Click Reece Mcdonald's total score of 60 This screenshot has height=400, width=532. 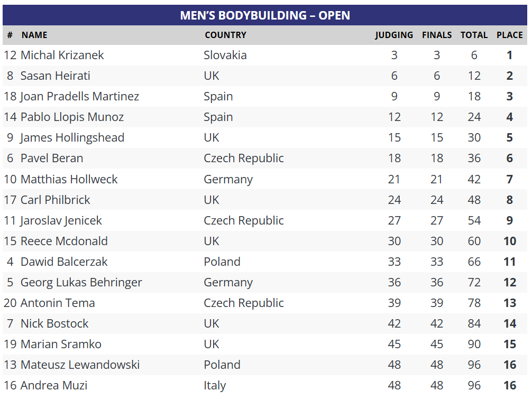(474, 241)
